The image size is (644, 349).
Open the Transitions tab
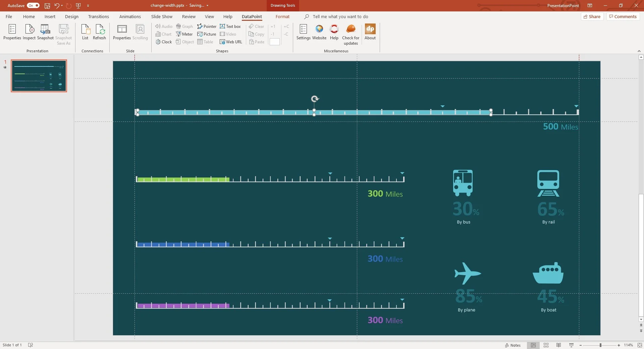pos(98,17)
